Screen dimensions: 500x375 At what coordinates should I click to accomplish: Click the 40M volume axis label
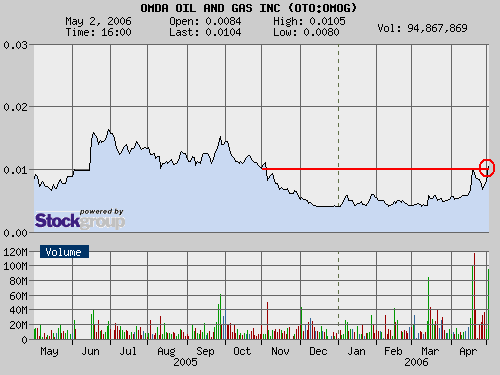click(x=19, y=310)
